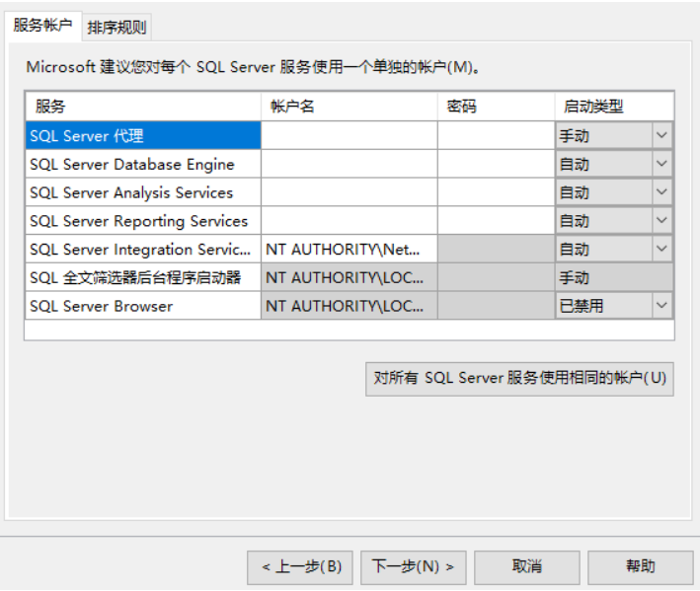Screen dimensions: 700x591
Task: Click 手动 startup type of 全文筛选器后台程序启动器
Action: [614, 277]
